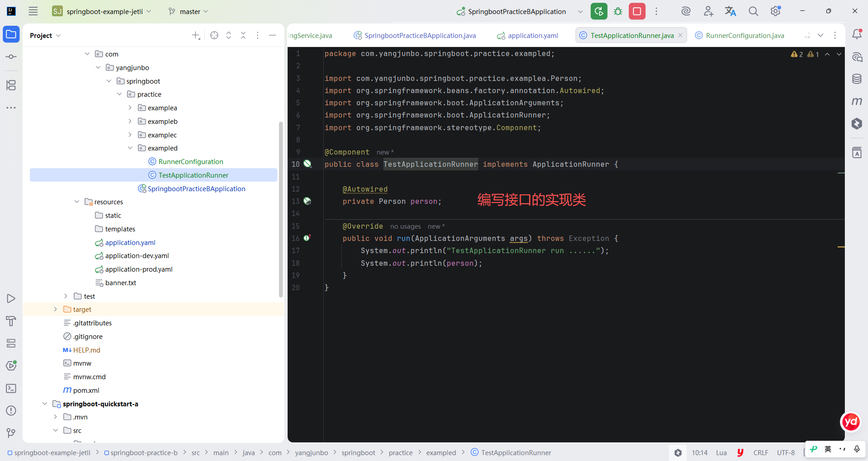The width and height of the screenshot is (868, 461).
Task: Open the Notifications bell
Action: coord(857,34)
